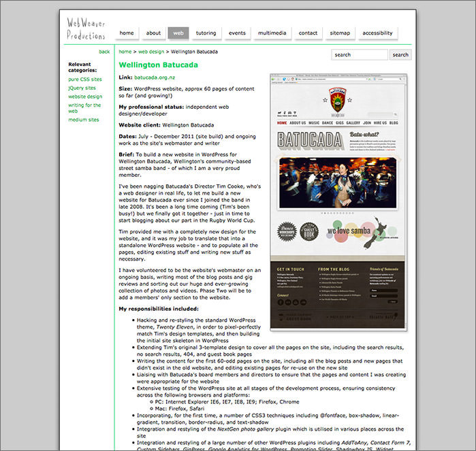The image size is (476, 451).
Task: Click the search submit button
Action: (x=400, y=54)
